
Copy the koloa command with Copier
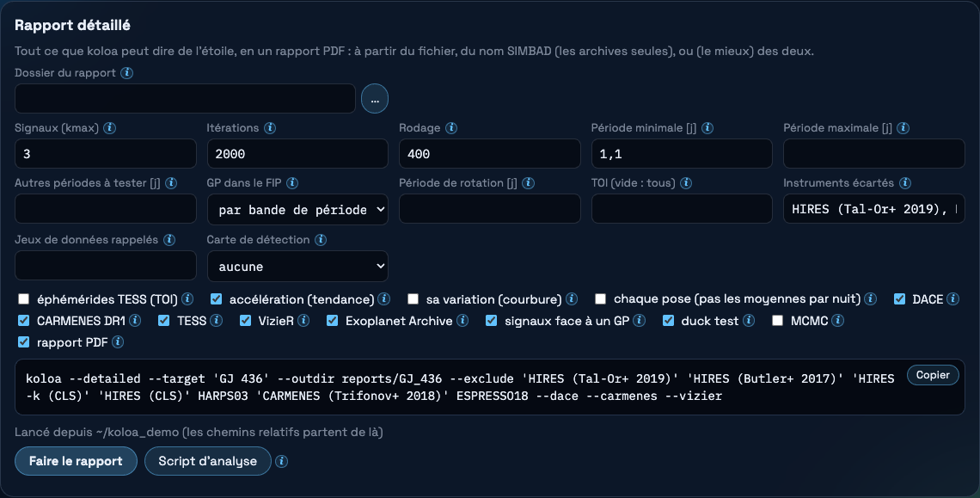[x=933, y=375]
